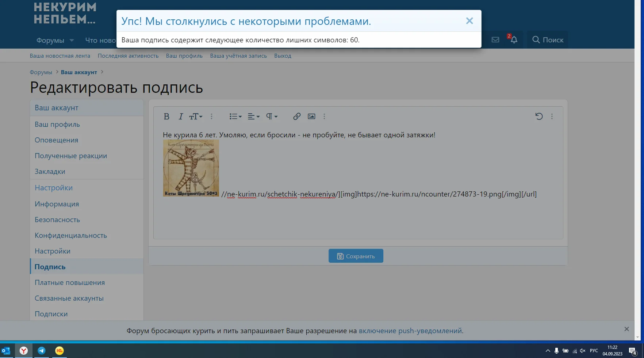The image size is (644, 358).
Task: Open the more options dots next to italic
Action: (x=211, y=117)
